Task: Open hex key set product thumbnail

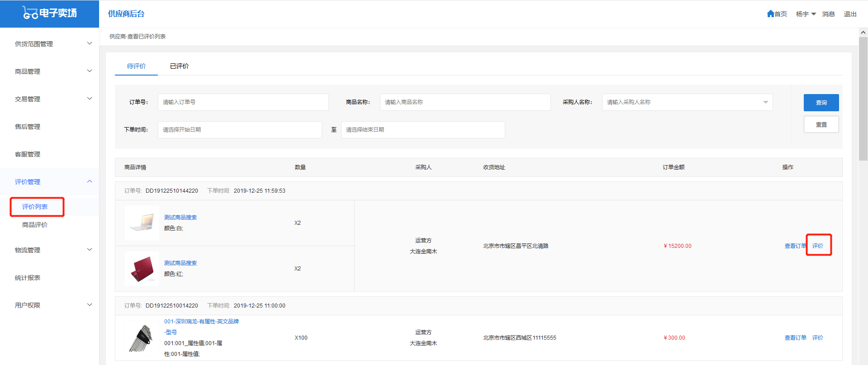Action: tap(142, 337)
